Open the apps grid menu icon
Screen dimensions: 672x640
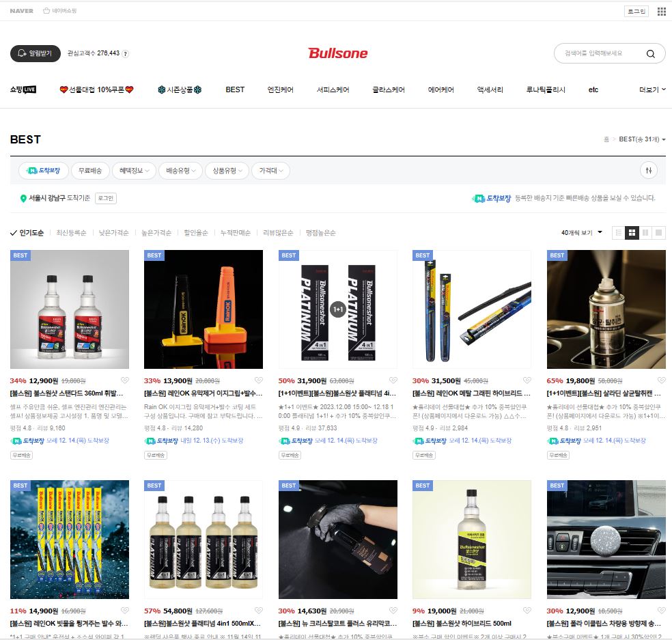661,12
